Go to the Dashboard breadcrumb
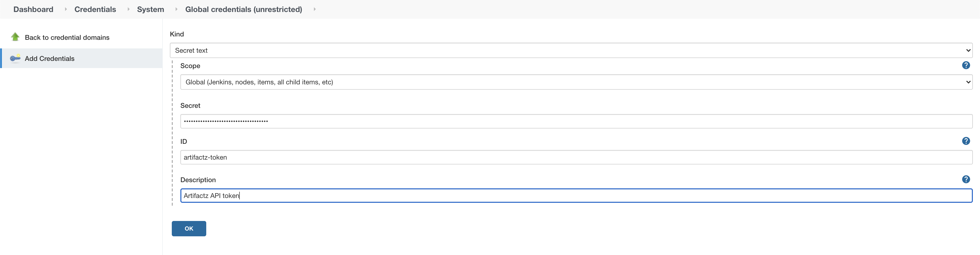Screen dimensions: 980x255 pyautogui.click(x=33, y=9)
